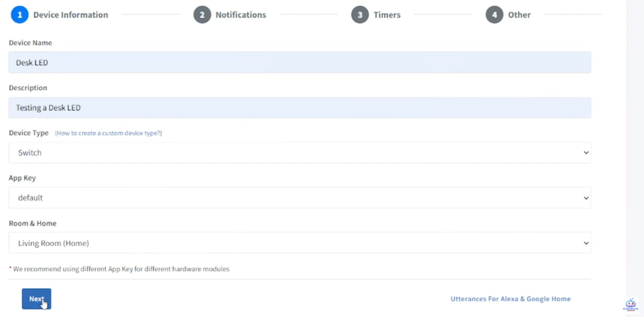Go to the Timers step
Viewport: 644px width, 317px height.
point(387,15)
